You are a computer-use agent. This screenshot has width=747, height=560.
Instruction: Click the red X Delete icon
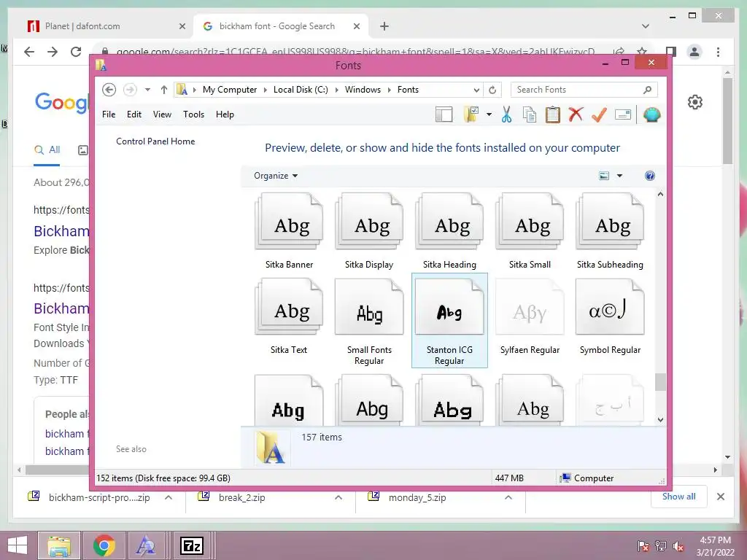click(x=576, y=114)
